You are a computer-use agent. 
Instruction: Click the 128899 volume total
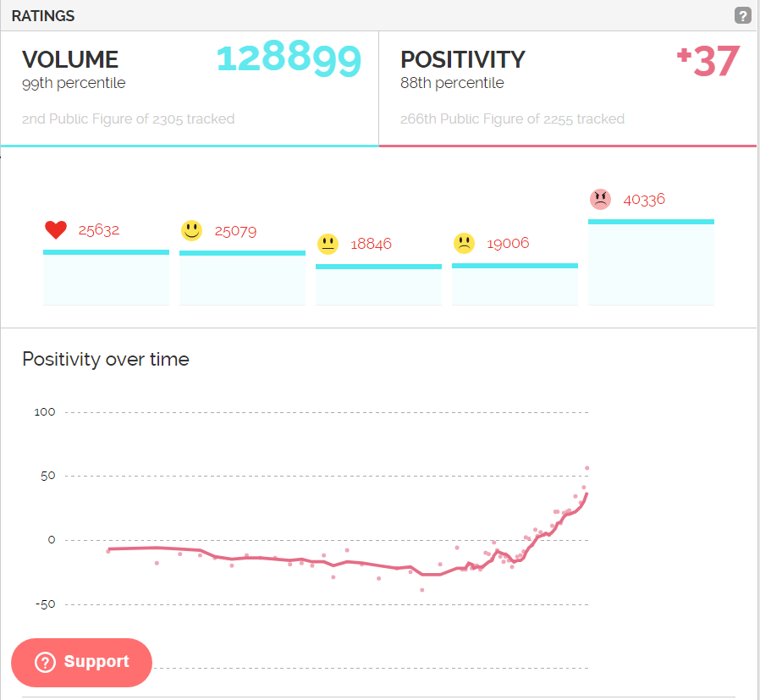289,59
